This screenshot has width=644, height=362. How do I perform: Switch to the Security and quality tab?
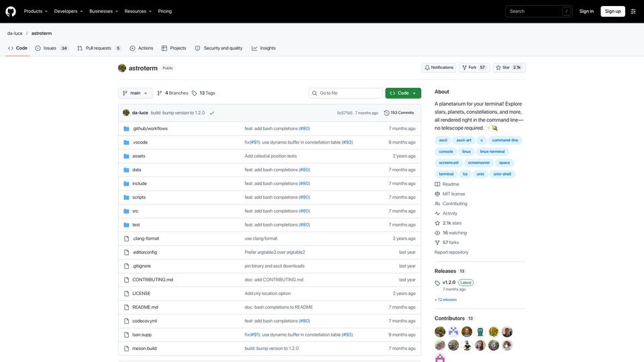coord(219,48)
